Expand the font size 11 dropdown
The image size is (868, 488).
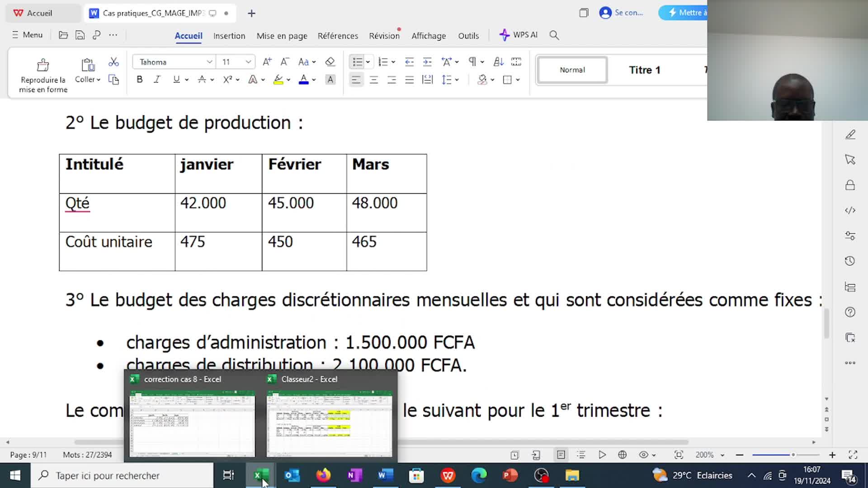tap(248, 62)
